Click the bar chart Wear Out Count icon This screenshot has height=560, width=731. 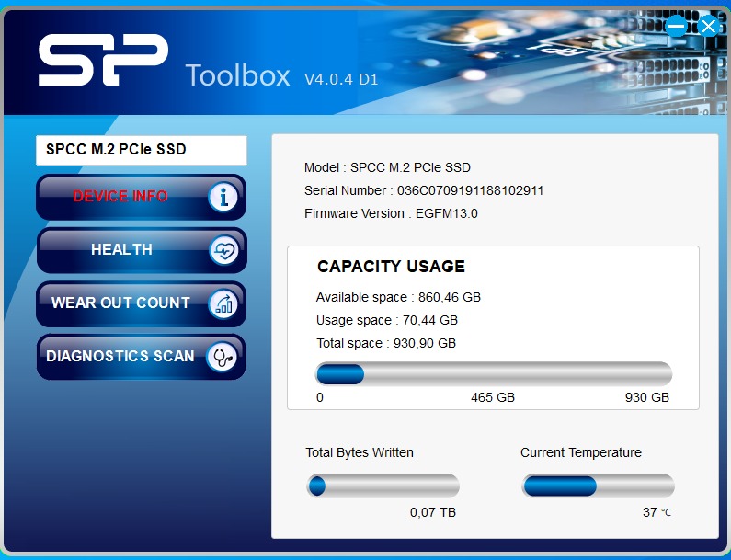(x=223, y=304)
